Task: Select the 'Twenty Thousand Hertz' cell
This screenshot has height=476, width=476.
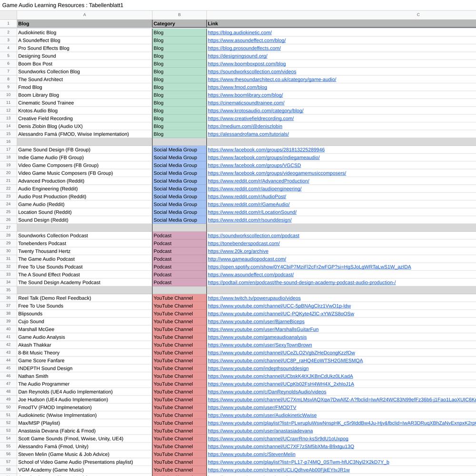Action: [84, 251]
